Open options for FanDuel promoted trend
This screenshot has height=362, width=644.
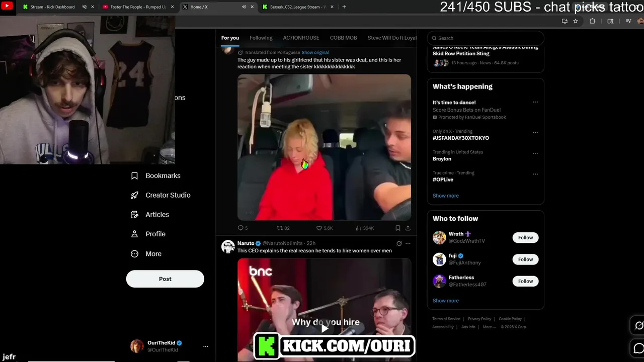(x=535, y=102)
